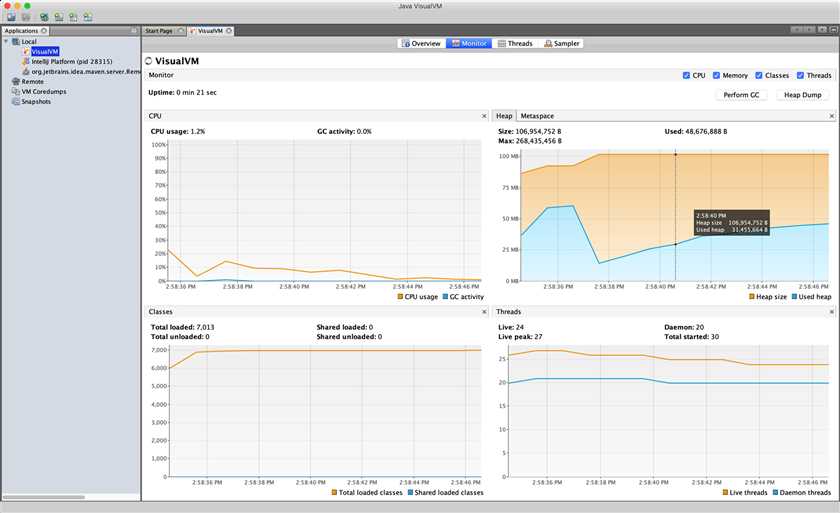Image resolution: width=840 pixels, height=513 pixels.
Task: Close the CPU chart panel
Action: pos(484,116)
